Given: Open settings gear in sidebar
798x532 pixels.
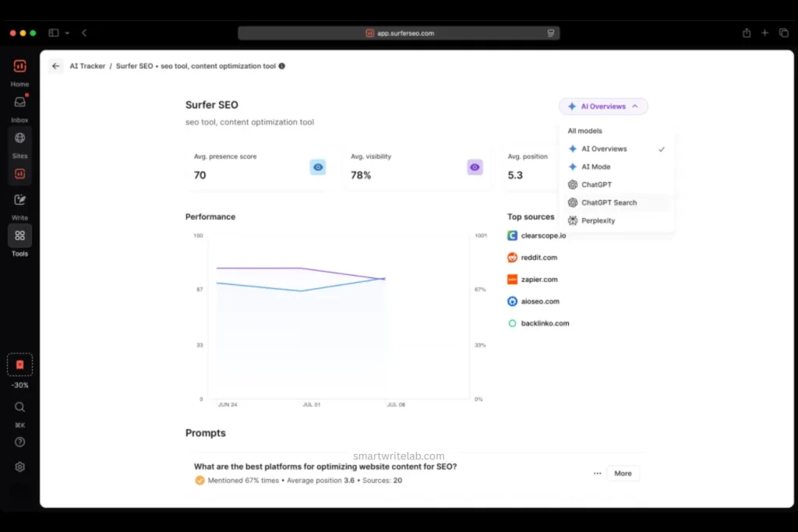Looking at the screenshot, I should point(19,467).
